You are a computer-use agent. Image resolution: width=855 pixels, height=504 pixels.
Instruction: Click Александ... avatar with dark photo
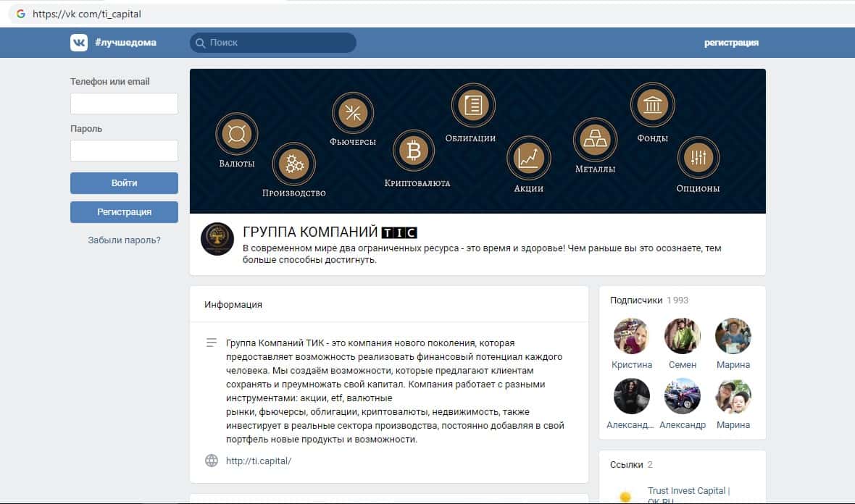point(631,396)
